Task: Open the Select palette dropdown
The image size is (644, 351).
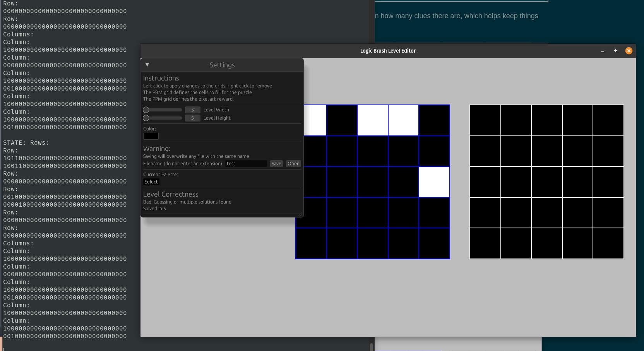Action: (x=151, y=182)
